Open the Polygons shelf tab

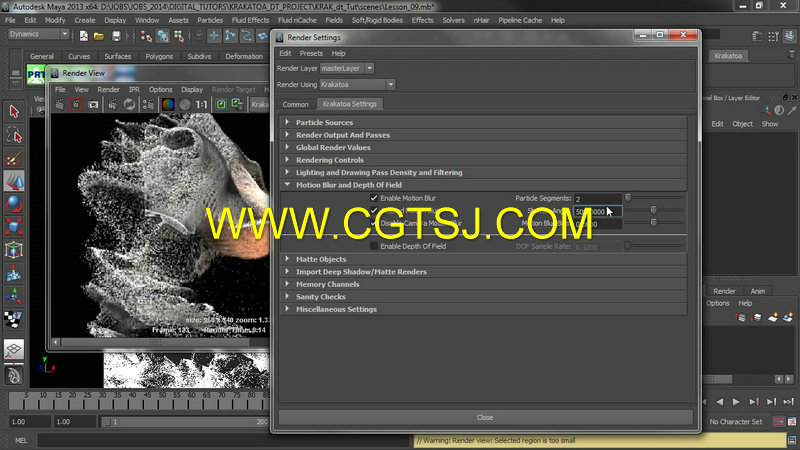coord(159,56)
